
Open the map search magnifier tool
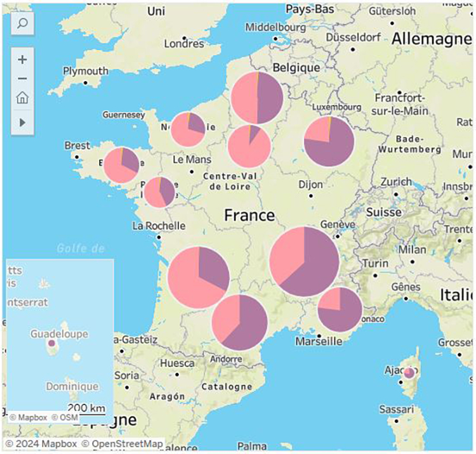coord(22,23)
